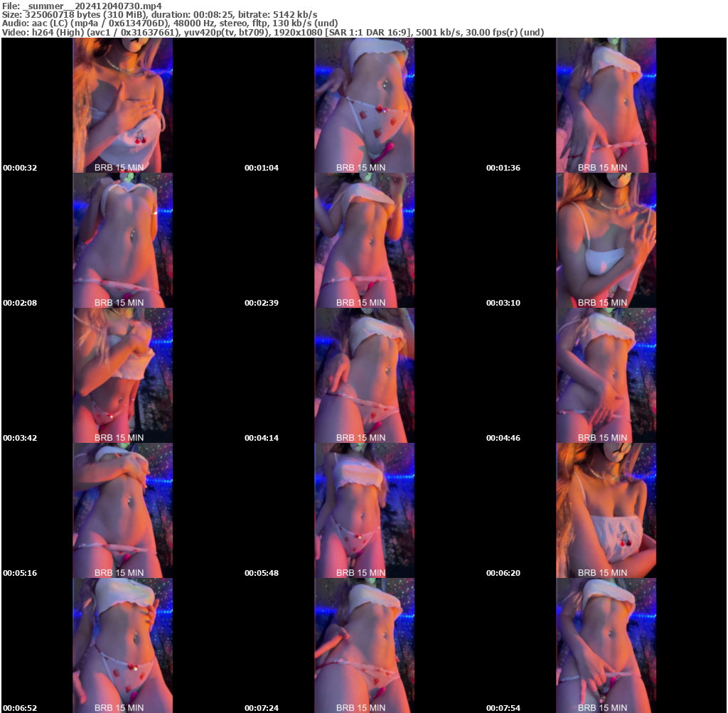Click the 00:04:46 frame thumbnail
This screenshot has width=728, height=713.
point(606,374)
